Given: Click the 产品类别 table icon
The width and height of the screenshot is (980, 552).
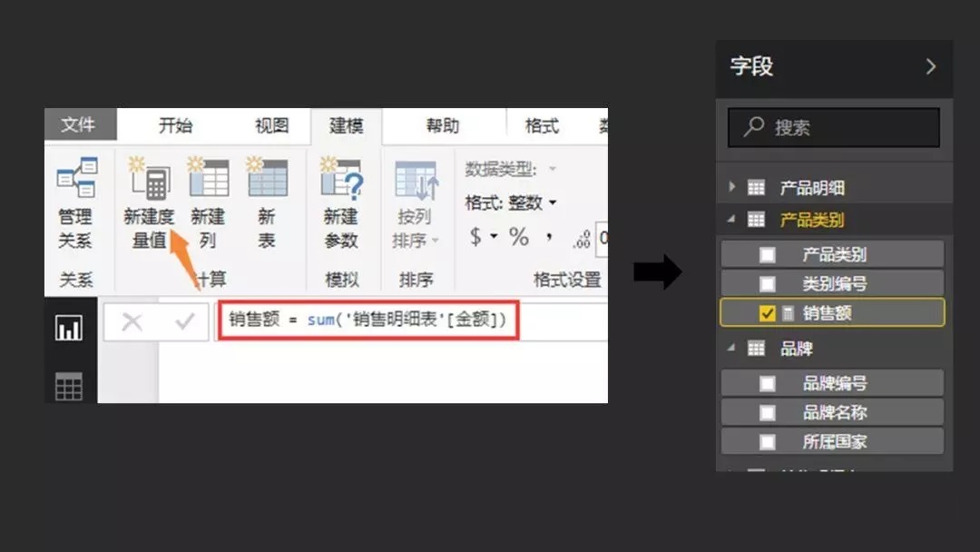Looking at the screenshot, I should point(756,220).
